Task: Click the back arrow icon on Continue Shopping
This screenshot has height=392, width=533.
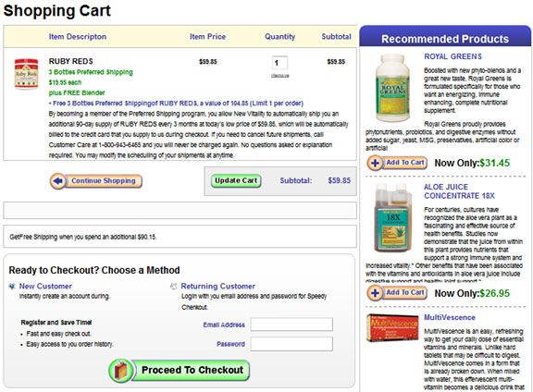Action: tap(57, 181)
